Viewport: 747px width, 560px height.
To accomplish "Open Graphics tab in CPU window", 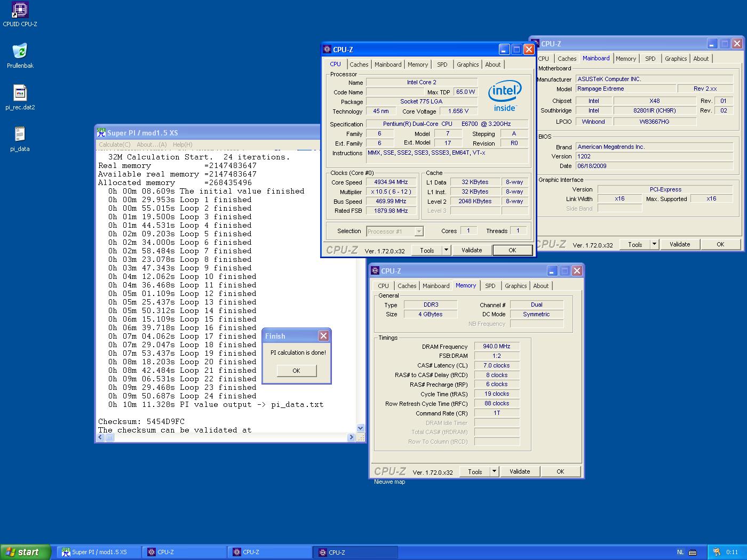I will point(468,65).
